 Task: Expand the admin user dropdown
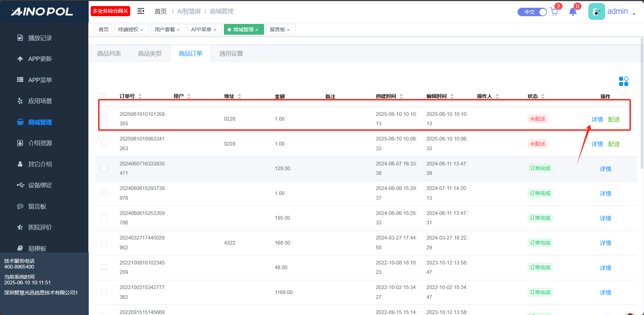[634, 13]
